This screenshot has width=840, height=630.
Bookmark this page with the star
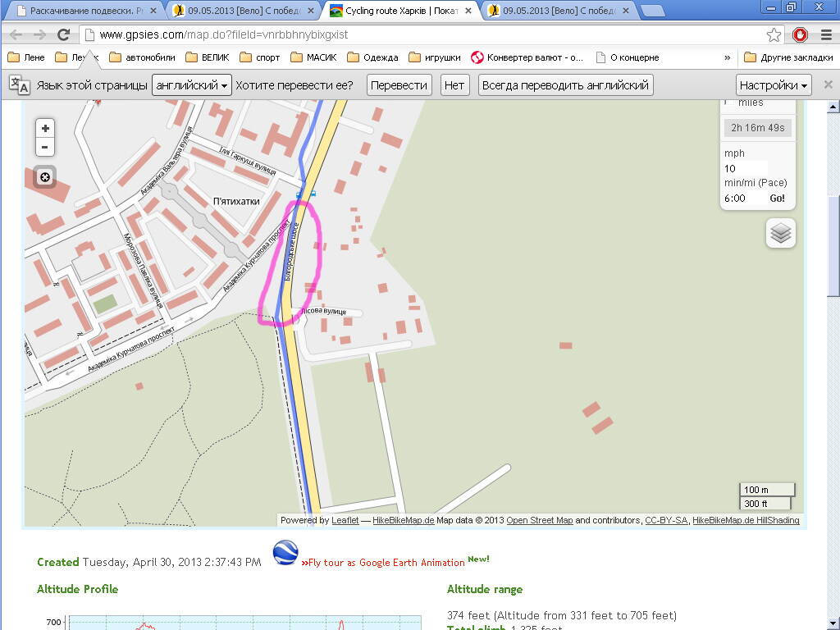[774, 35]
